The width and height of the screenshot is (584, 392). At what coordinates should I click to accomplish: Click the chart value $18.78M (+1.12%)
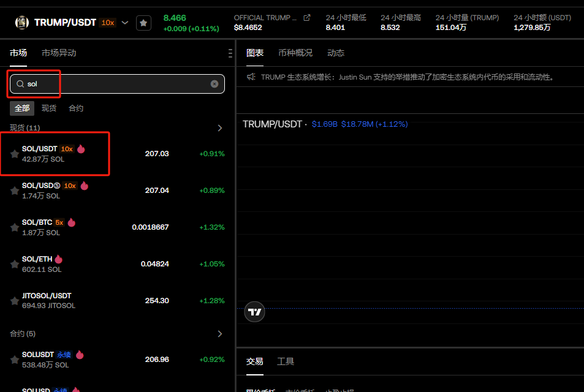point(374,124)
